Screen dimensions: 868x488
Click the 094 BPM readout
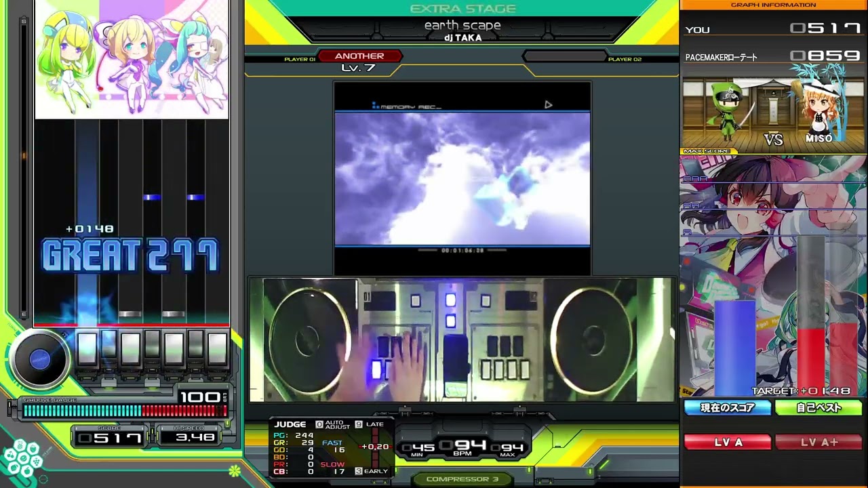[462, 446]
